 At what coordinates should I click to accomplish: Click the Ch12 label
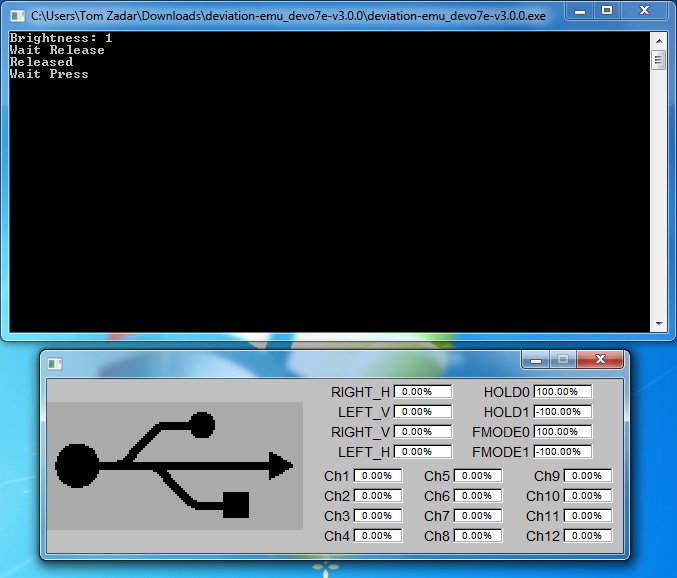coord(543,536)
